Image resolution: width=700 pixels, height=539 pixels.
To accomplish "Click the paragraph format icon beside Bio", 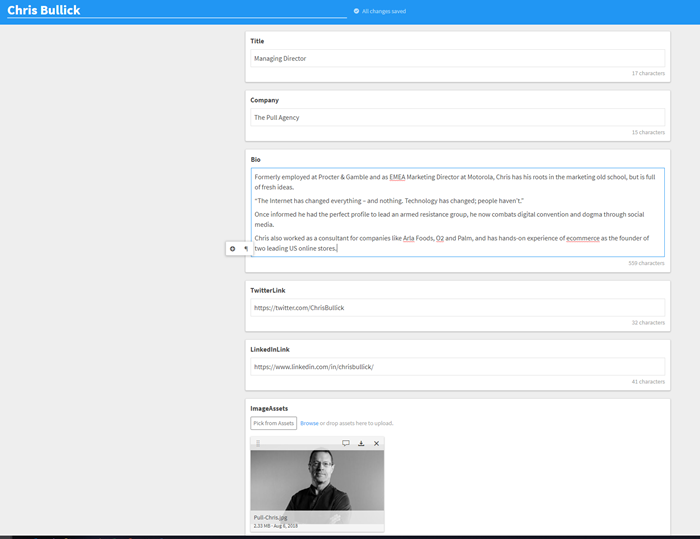I will [245, 248].
